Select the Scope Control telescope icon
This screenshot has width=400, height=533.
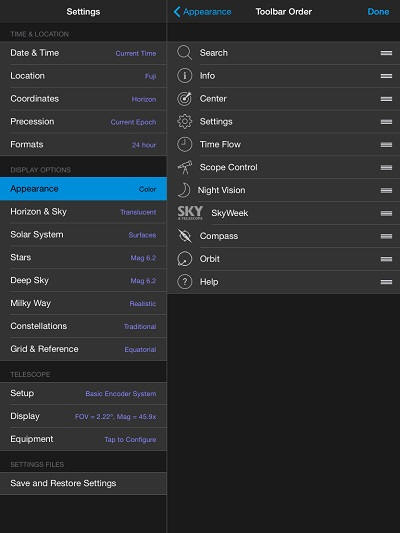point(185,167)
